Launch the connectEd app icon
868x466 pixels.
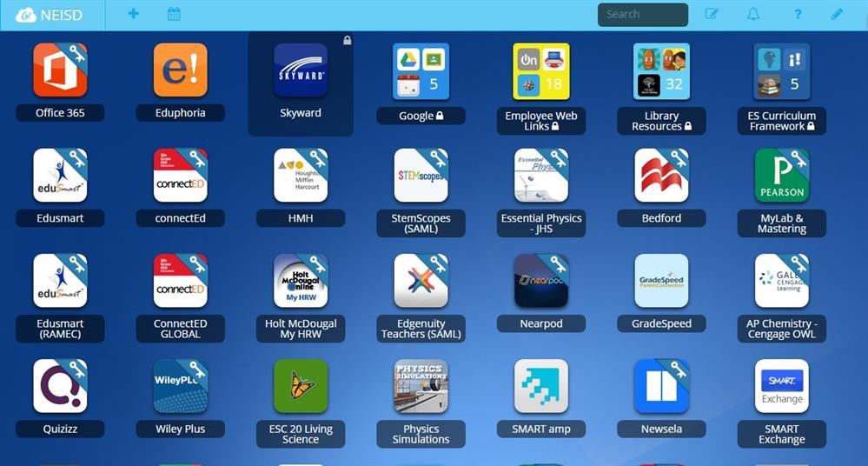(x=181, y=175)
